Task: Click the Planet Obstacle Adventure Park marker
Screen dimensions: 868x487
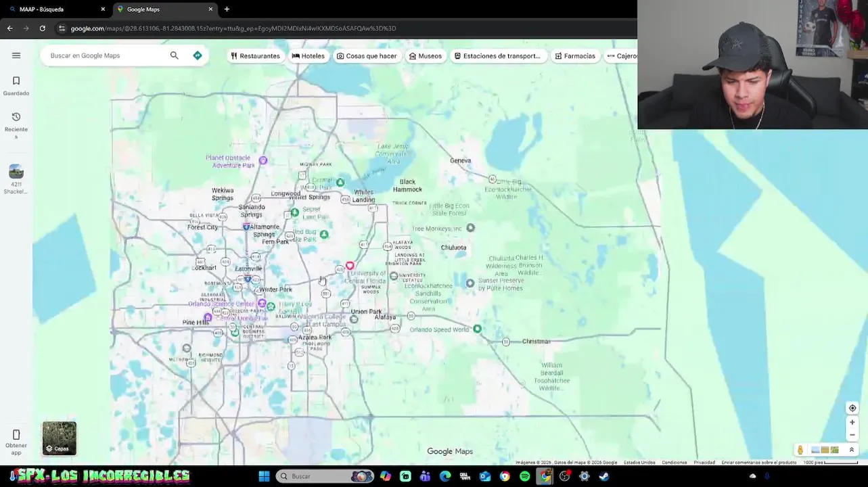Action: pyautogui.click(x=263, y=160)
